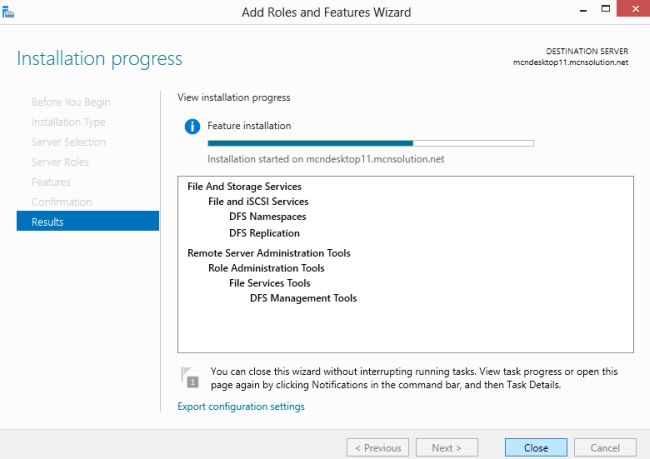Click the Close button at bottom
Image resolution: width=650 pixels, height=459 pixels.
pos(536,448)
